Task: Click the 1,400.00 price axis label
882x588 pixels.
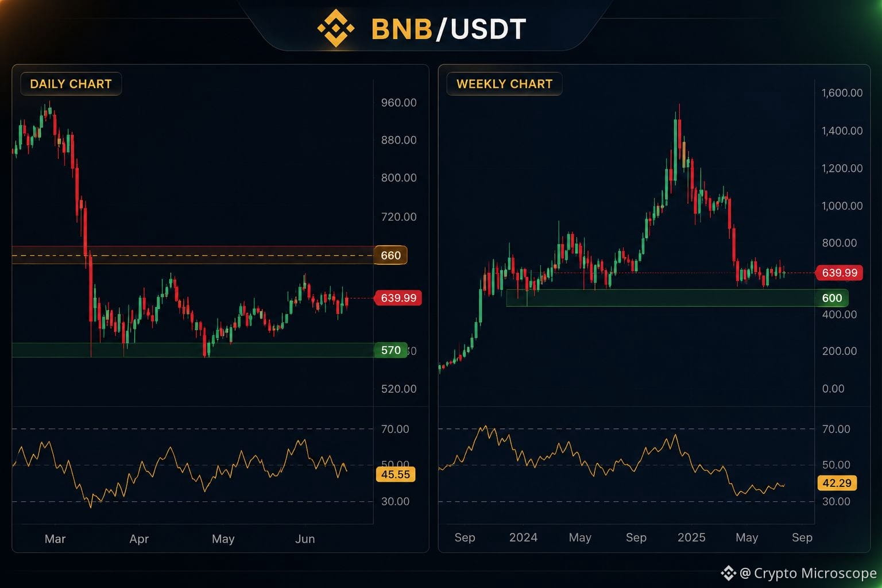Action: (842, 131)
